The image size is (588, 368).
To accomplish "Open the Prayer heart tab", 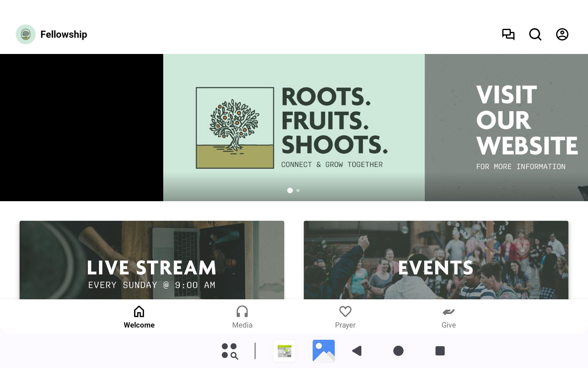I will [345, 317].
